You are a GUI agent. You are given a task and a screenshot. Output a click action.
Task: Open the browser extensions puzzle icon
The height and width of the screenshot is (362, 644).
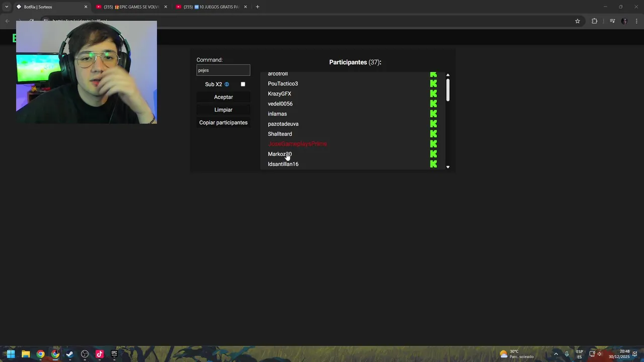click(594, 21)
